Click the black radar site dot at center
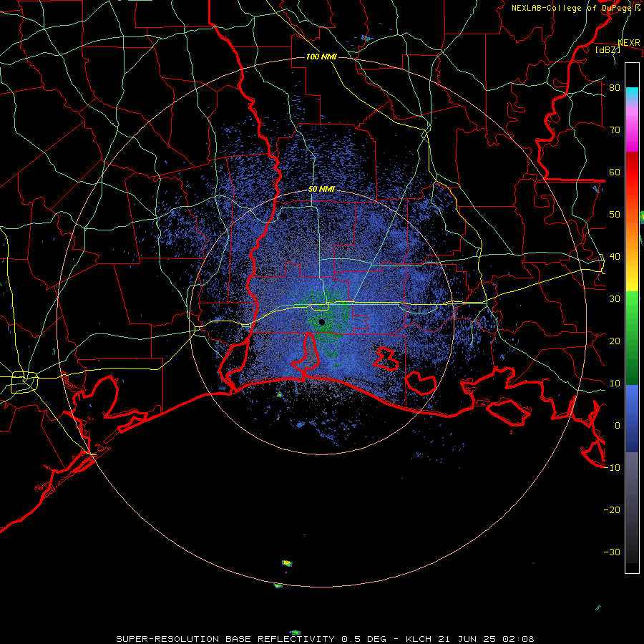The image size is (644, 644). (321, 322)
